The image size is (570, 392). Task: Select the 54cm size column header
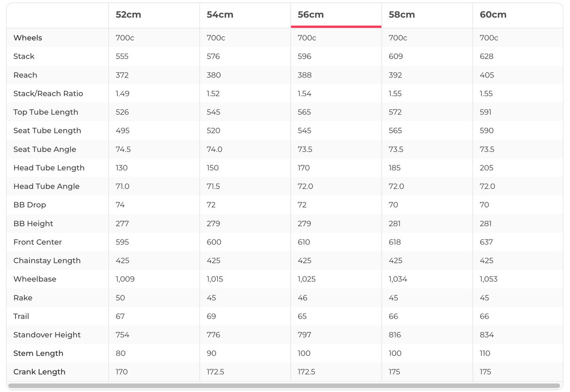(x=220, y=15)
